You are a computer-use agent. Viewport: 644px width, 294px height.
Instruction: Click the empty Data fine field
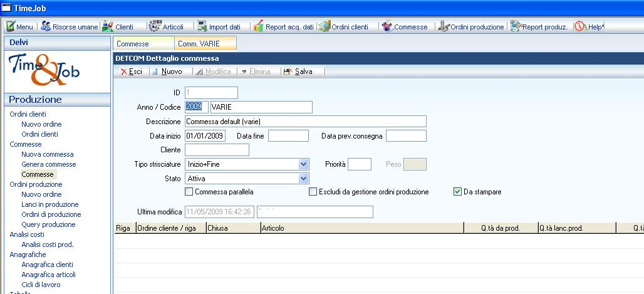click(x=288, y=135)
